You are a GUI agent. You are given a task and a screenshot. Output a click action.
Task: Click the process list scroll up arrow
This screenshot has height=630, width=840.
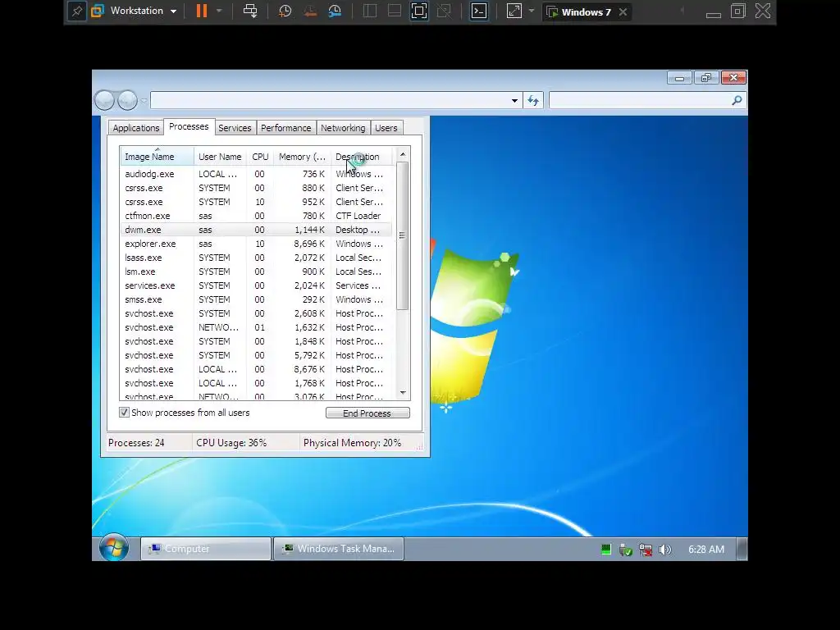(403, 154)
